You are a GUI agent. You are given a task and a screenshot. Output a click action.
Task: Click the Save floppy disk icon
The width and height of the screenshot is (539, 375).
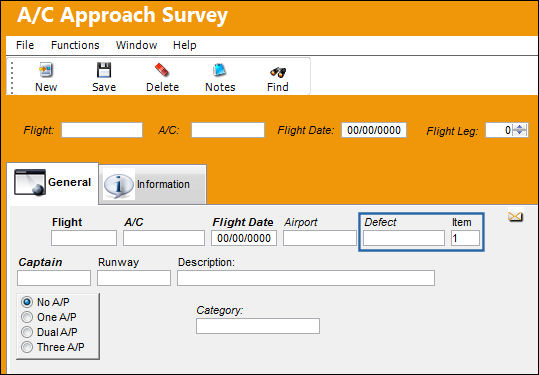(103, 70)
